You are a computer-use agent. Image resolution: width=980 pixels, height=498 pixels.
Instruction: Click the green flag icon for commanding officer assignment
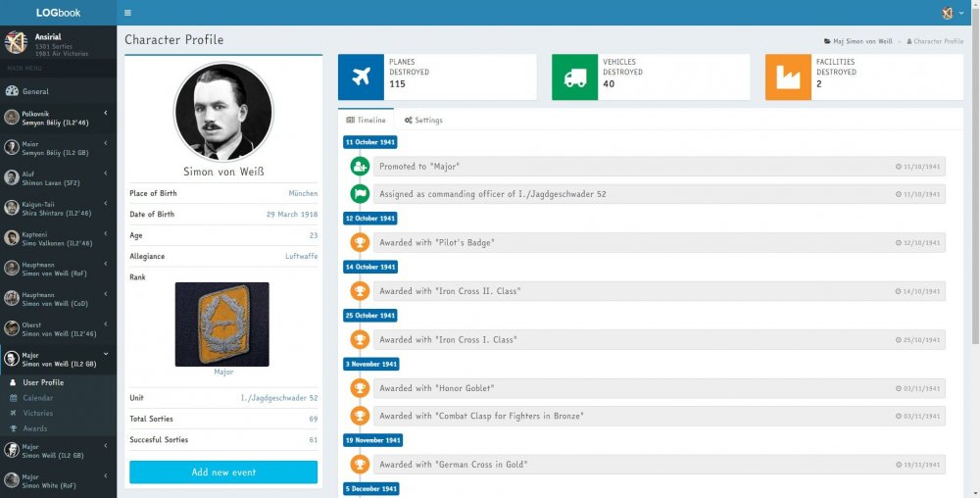pyautogui.click(x=360, y=194)
